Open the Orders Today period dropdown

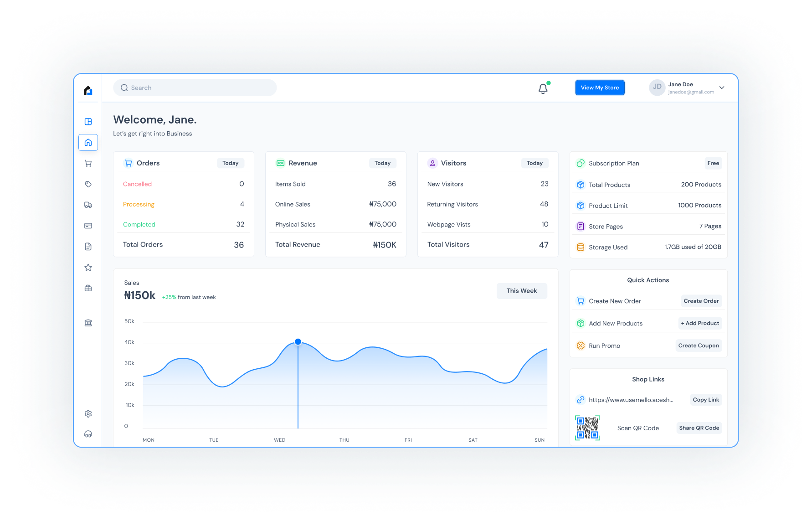[x=231, y=163]
